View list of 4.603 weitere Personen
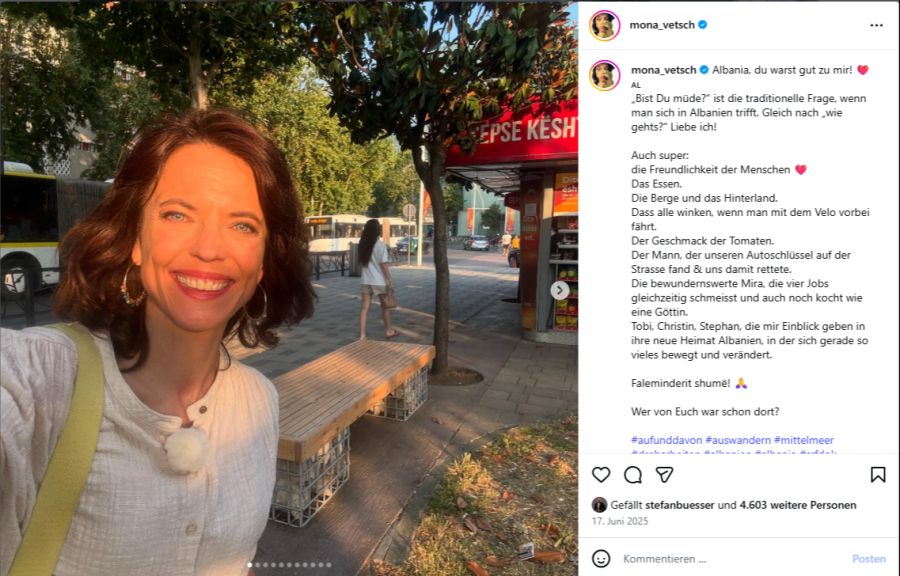The width and height of the screenshot is (900, 576). point(798,505)
